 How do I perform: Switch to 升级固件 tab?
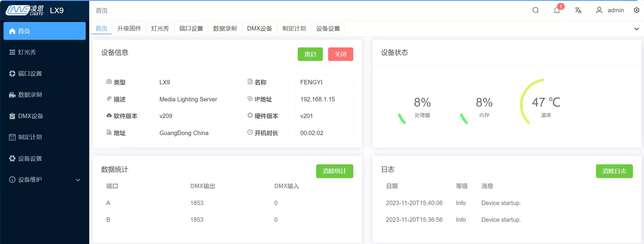pos(129,28)
